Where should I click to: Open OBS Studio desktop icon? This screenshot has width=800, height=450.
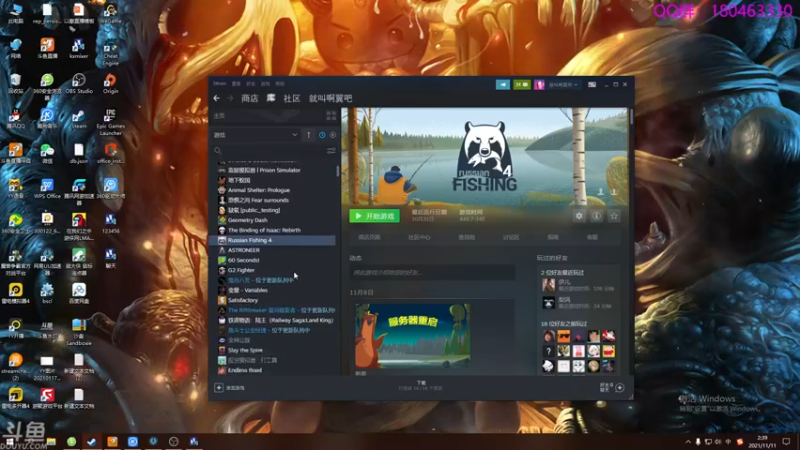click(x=79, y=84)
